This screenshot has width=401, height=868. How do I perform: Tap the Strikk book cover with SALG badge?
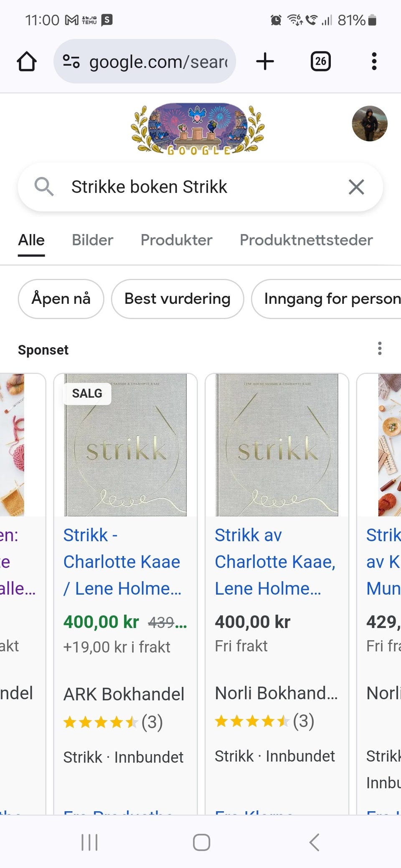[x=125, y=445]
